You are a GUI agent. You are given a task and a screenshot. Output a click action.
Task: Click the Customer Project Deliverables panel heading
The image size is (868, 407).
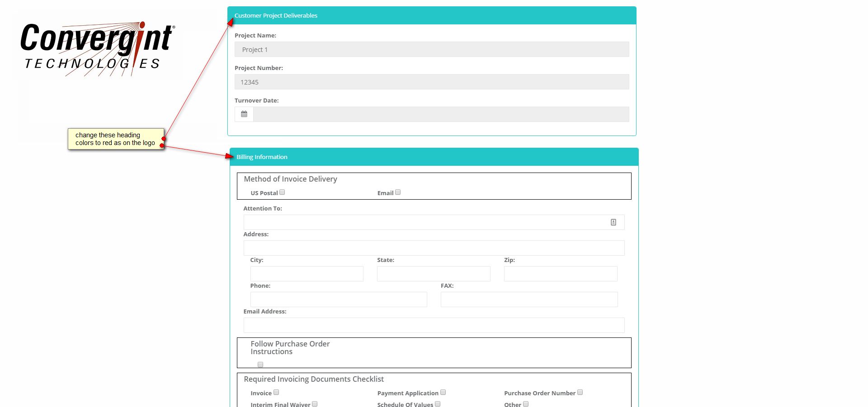pyautogui.click(x=432, y=15)
